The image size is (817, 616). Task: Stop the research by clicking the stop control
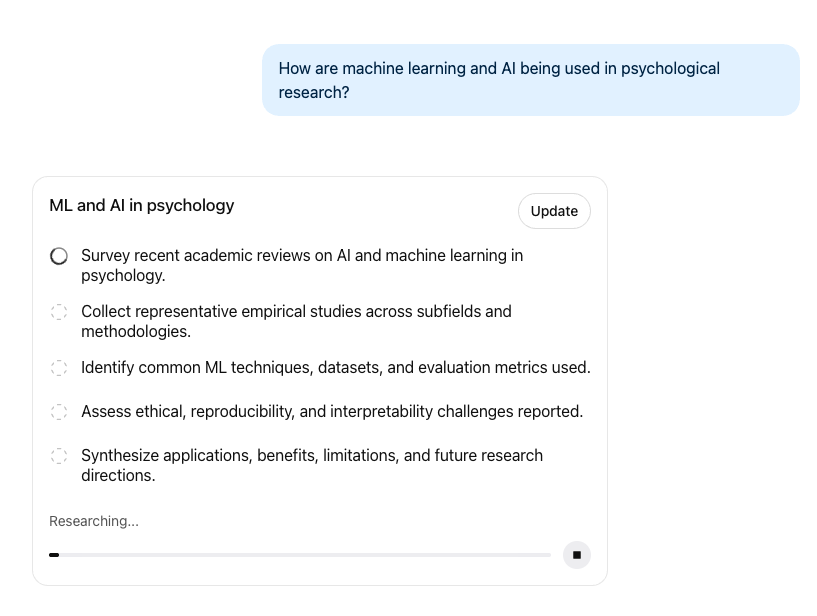(577, 555)
